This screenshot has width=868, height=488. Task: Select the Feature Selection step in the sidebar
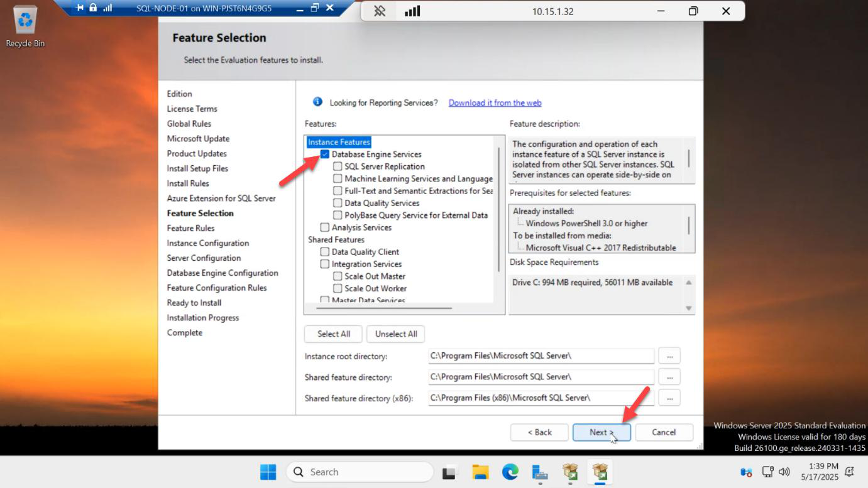pyautogui.click(x=200, y=213)
